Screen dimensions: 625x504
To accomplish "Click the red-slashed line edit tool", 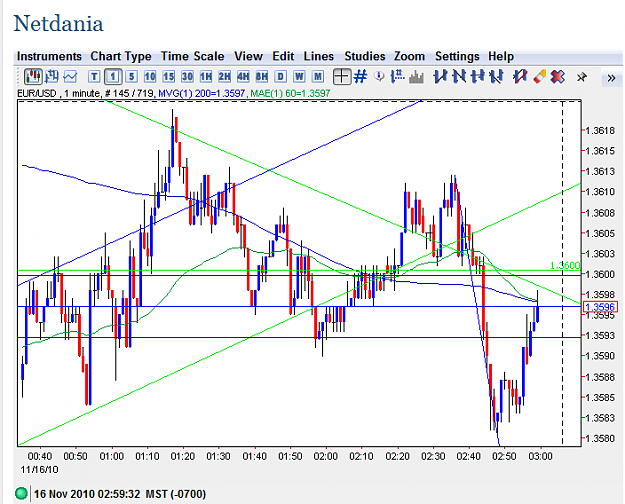I will tap(520, 76).
